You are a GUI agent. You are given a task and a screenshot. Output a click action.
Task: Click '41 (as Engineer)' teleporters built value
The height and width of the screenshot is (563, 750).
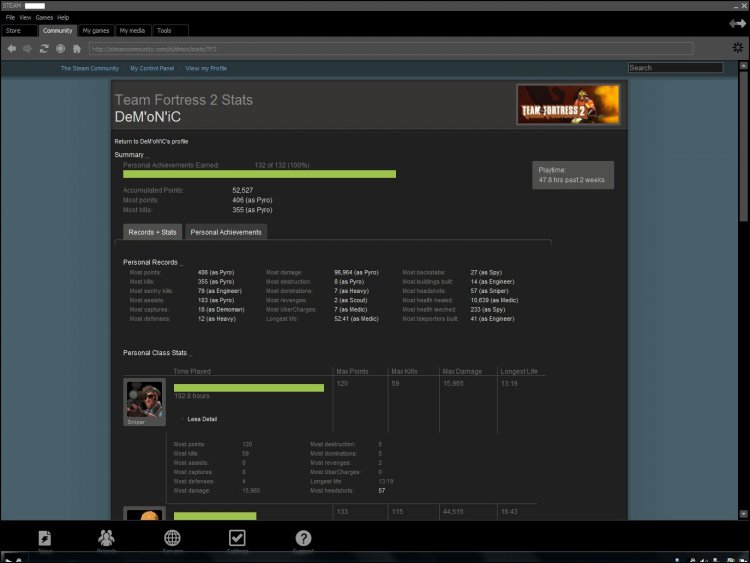492,319
